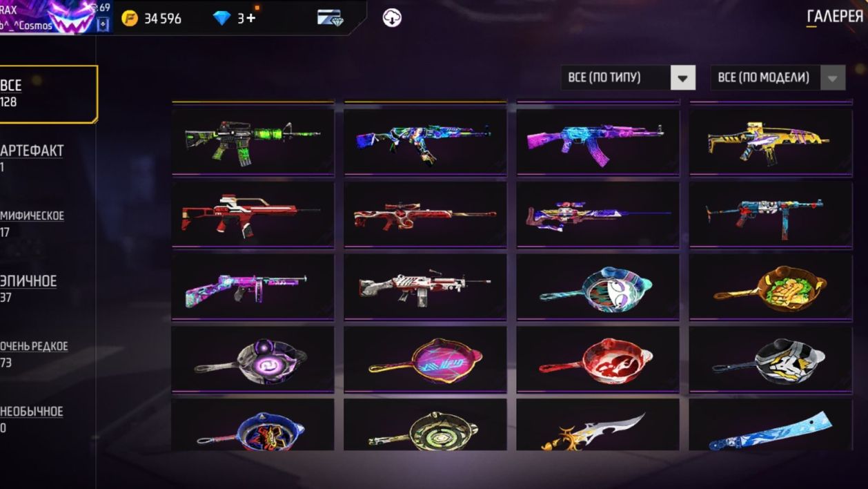This screenshot has width=868, height=489.
Task: Select the blue machete skin
Action: point(771,426)
